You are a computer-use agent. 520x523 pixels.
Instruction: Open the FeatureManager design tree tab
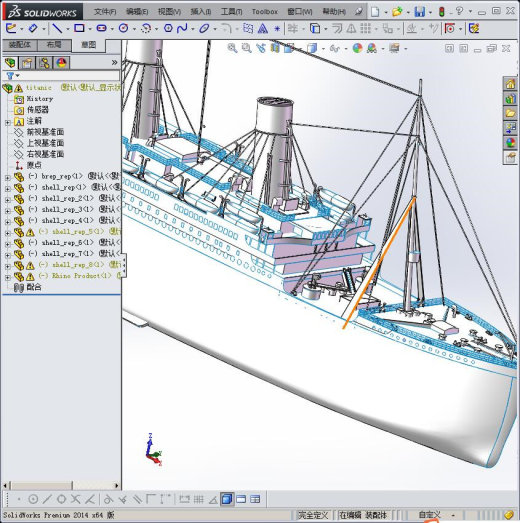pyautogui.click(x=10, y=63)
